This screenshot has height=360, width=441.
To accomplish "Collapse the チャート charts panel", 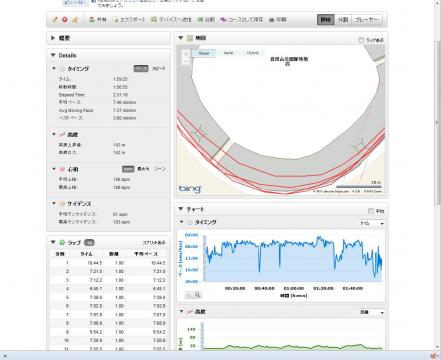I will pos(181,209).
